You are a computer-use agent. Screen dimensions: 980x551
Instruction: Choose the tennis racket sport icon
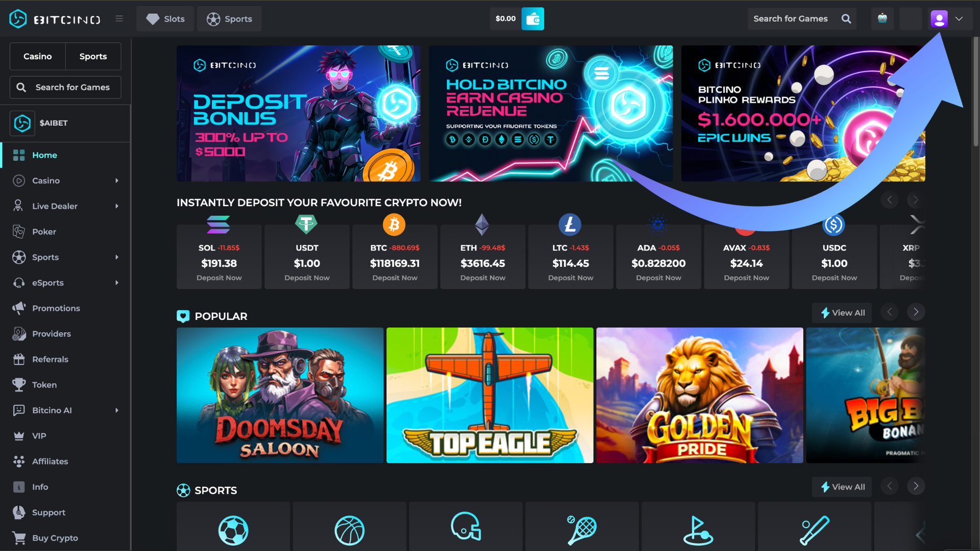tap(582, 530)
